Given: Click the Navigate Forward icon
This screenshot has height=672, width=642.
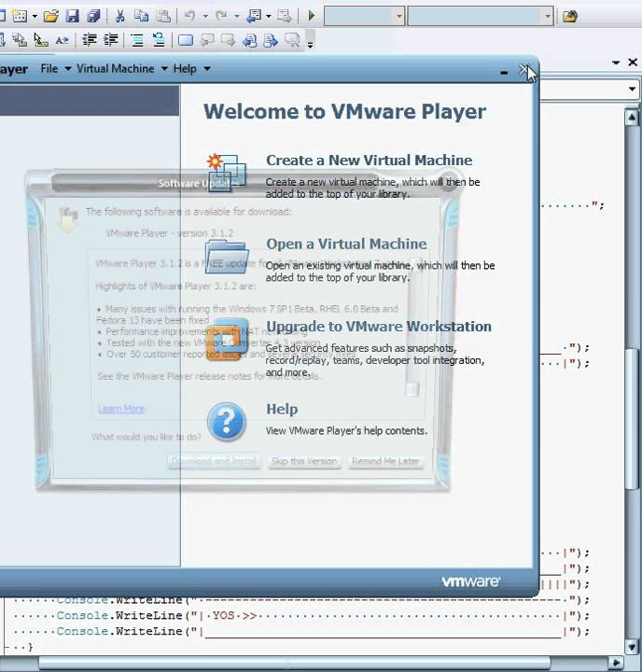Looking at the screenshot, I should [x=285, y=16].
